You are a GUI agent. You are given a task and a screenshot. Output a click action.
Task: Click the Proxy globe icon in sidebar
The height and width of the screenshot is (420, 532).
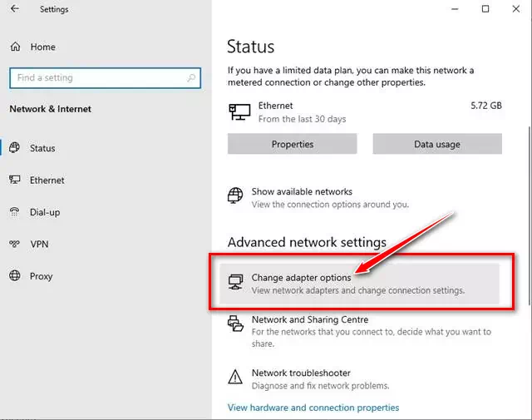[x=15, y=275]
